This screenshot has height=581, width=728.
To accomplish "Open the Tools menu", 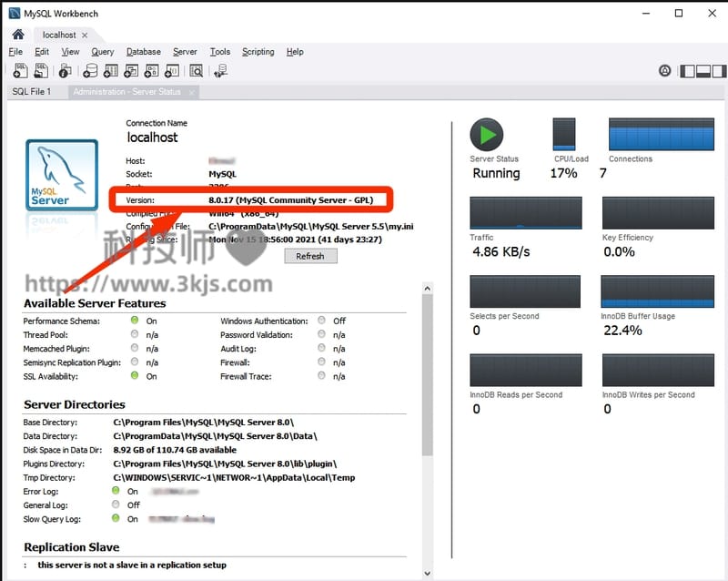I will pos(219,52).
